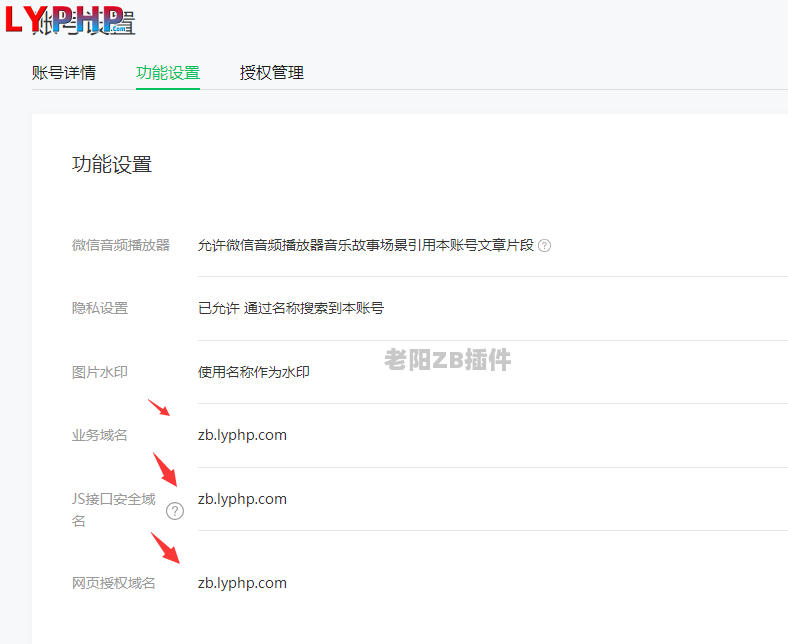Image resolution: width=788 pixels, height=644 pixels.
Task: Click the LYPHP logo at top left
Action: (x=66, y=19)
